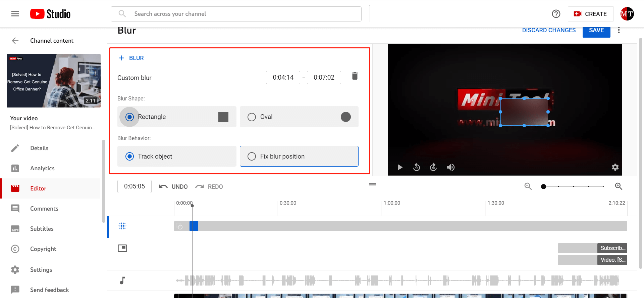The image size is (644, 303).
Task: Click the page vertical scrollbar
Action: tap(641, 153)
